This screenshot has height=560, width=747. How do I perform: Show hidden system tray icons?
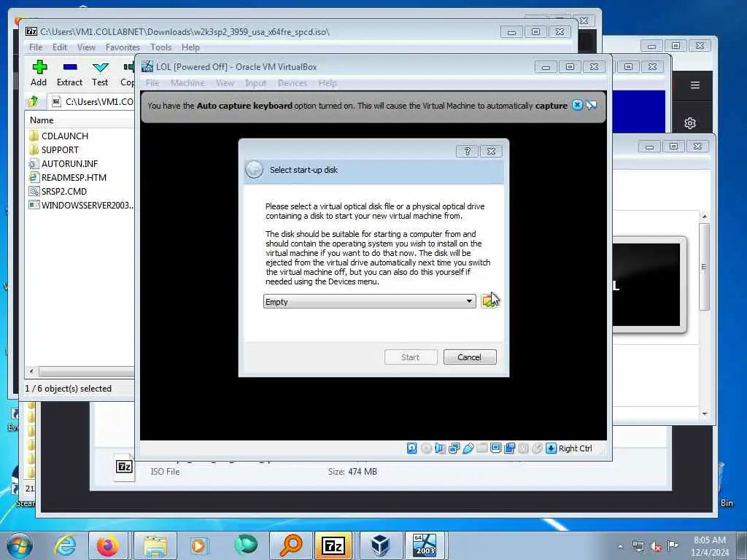click(x=620, y=546)
